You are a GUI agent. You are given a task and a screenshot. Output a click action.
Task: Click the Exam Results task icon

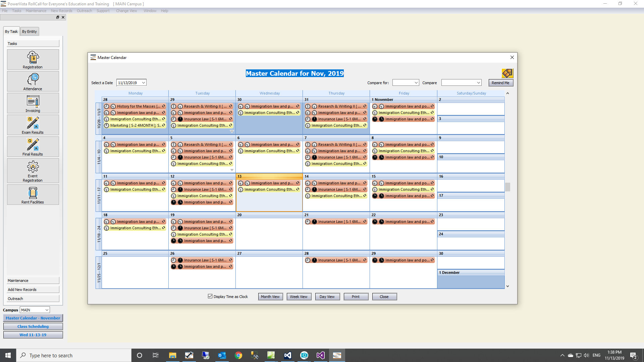pos(32,125)
